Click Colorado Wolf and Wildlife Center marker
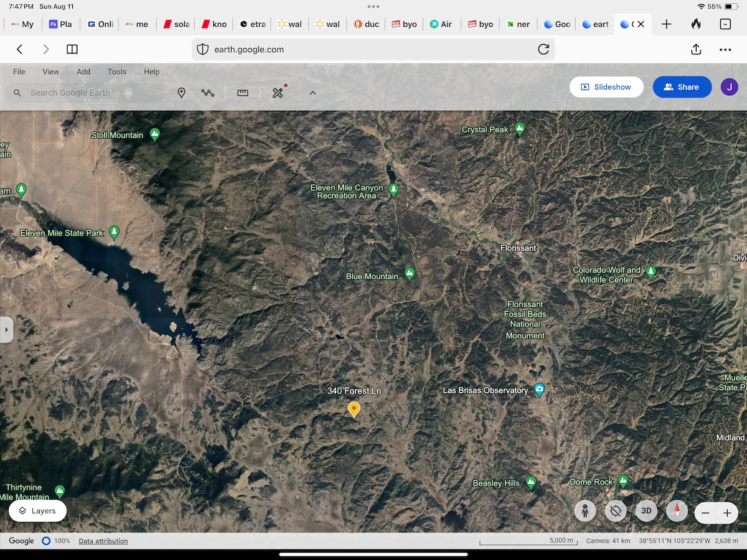This screenshot has height=560, width=747. [x=651, y=272]
